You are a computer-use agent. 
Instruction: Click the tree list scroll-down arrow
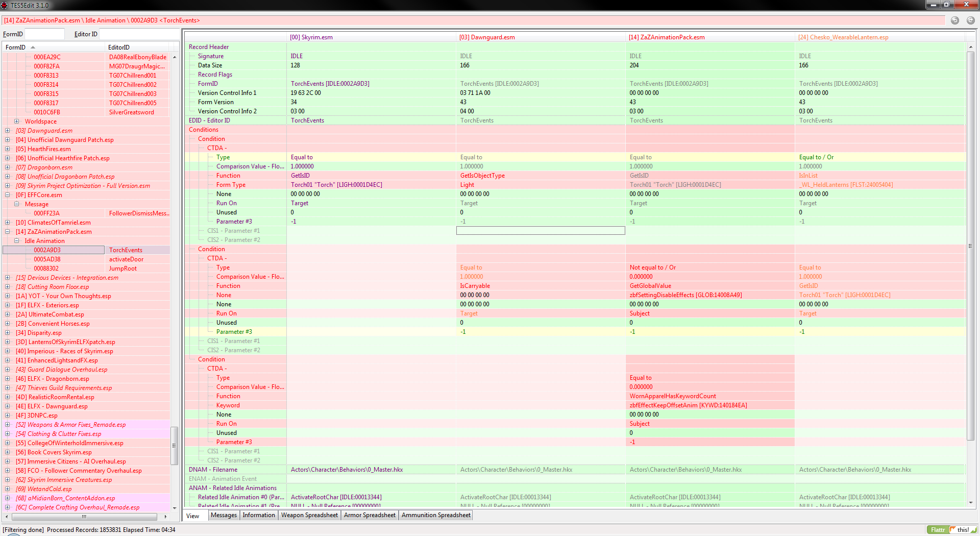point(175,508)
